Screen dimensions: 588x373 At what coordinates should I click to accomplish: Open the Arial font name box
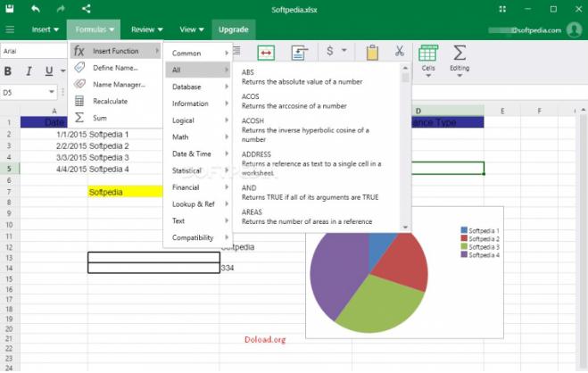pyautogui.click(x=34, y=52)
